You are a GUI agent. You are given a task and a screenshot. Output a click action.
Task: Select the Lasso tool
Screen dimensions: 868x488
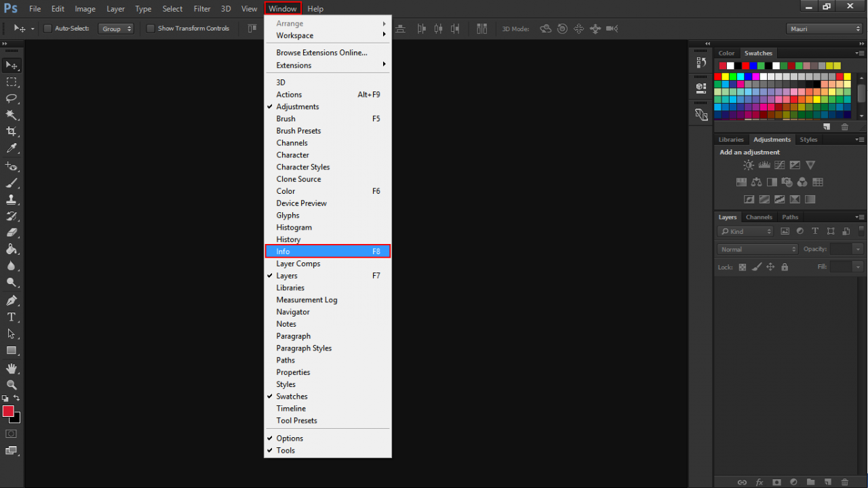click(12, 98)
